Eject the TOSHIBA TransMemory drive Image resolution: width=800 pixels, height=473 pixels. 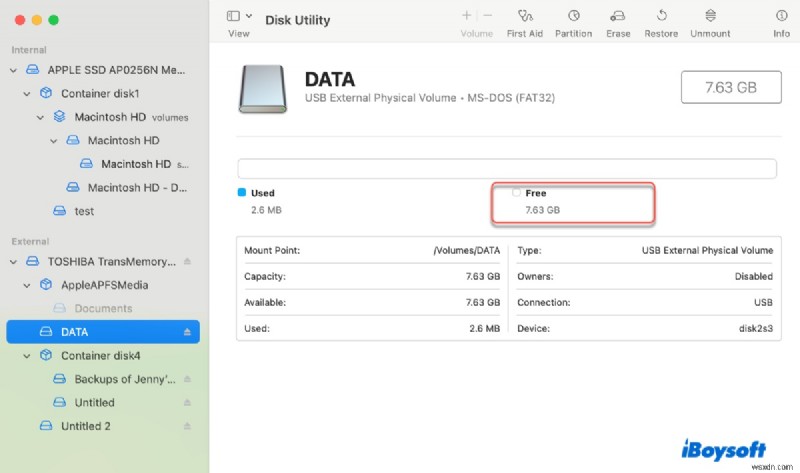tap(187, 261)
